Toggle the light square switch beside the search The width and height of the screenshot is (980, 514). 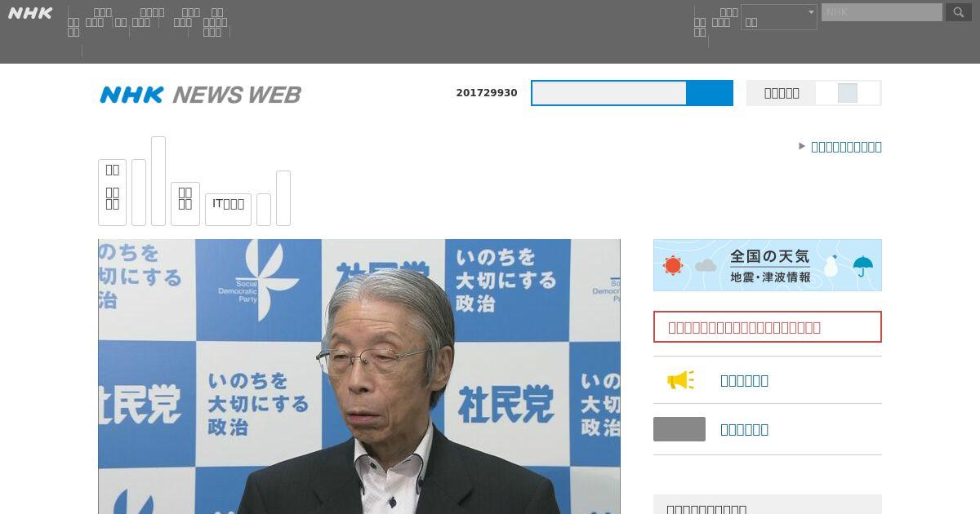848,93
